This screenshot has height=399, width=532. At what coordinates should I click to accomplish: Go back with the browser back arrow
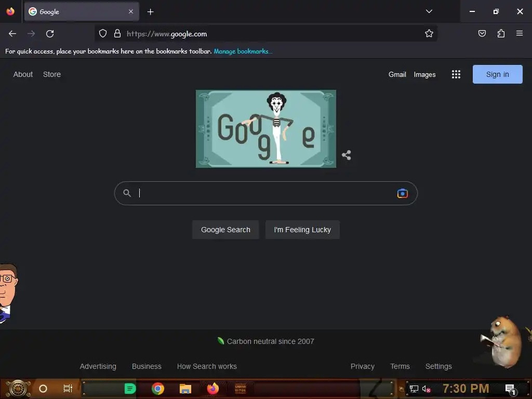pos(12,34)
